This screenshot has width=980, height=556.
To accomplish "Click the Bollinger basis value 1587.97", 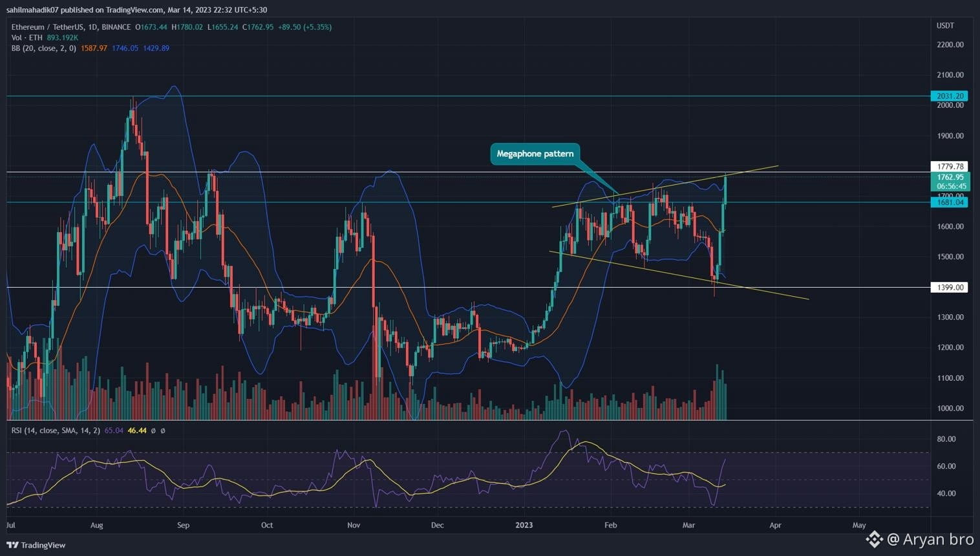I will tap(94, 48).
